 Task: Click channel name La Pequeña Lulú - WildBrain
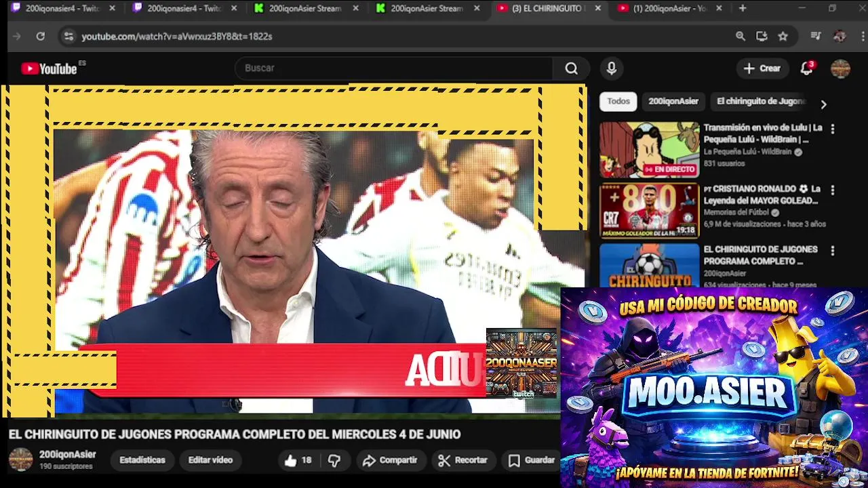click(747, 152)
